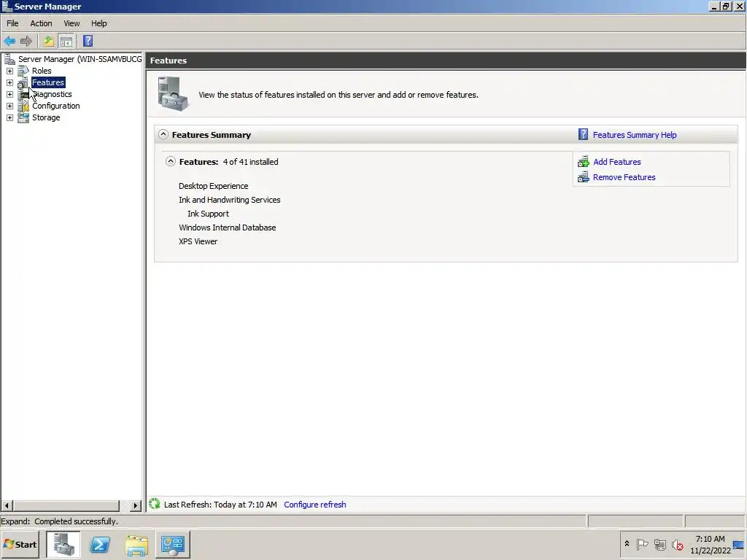Viewport: 747px width, 560px height.
Task: Click the Action Center flag icon
Action: (642, 544)
